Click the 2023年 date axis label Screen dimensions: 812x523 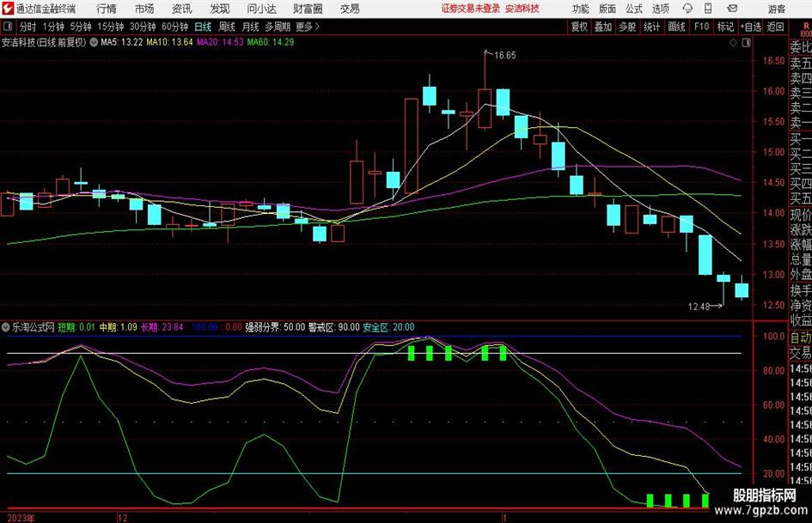21,518
